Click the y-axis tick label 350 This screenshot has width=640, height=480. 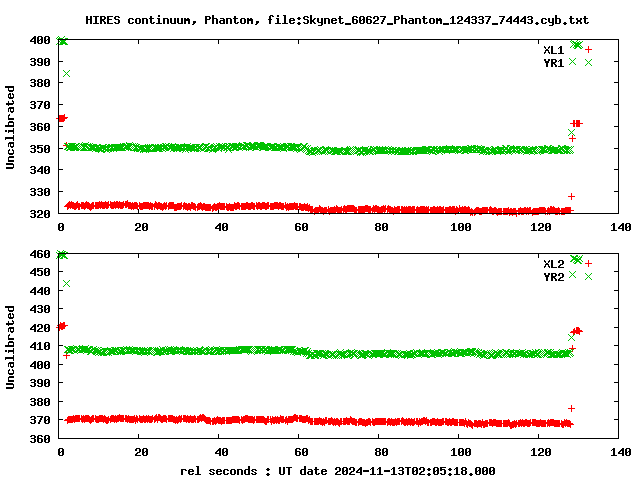tap(40, 149)
